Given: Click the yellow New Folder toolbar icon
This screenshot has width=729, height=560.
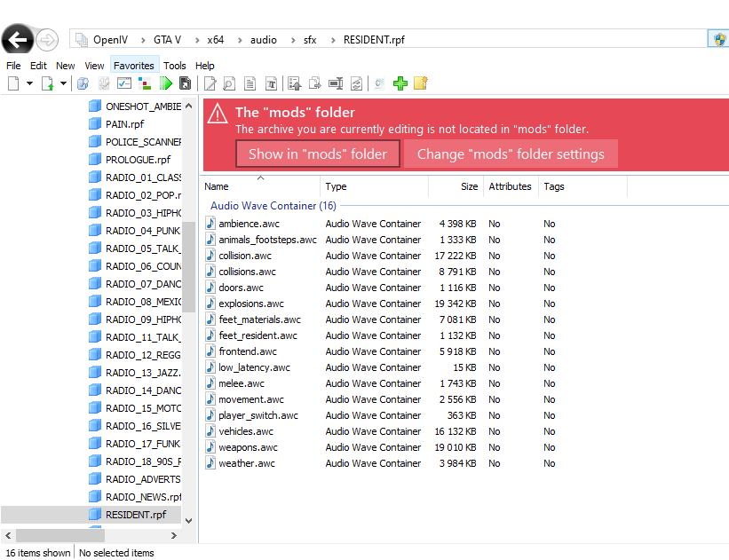Looking at the screenshot, I should click(420, 83).
